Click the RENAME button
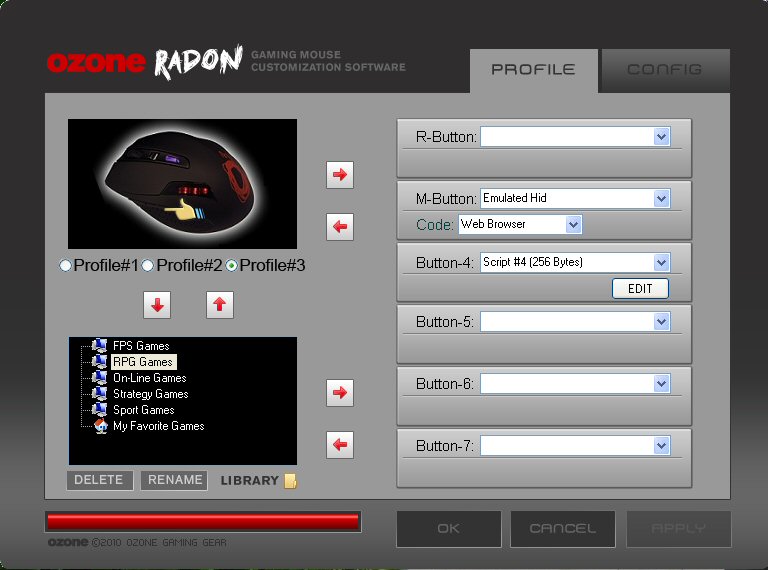Screen dimensions: 768x570 click(x=174, y=480)
